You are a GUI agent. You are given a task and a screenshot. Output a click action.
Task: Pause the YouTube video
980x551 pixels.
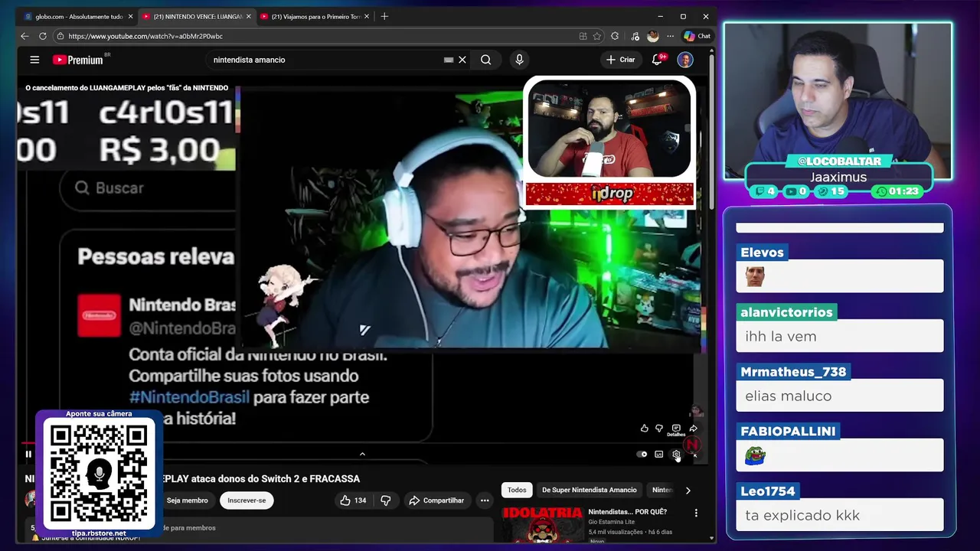[x=28, y=454]
